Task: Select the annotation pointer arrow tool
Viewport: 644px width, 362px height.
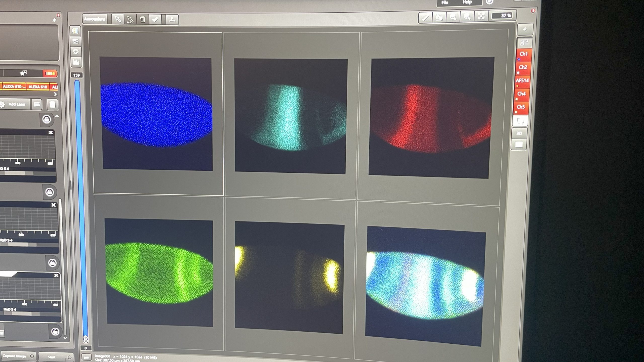Action: (x=117, y=19)
